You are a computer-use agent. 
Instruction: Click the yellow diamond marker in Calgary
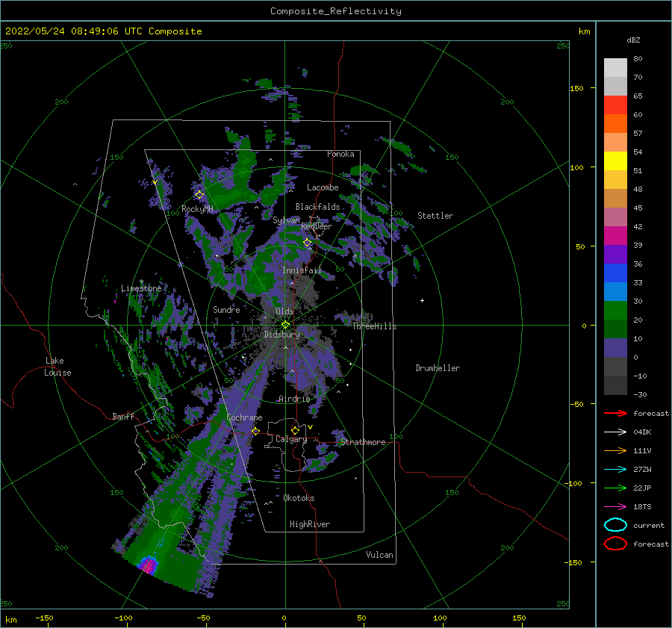(x=295, y=430)
